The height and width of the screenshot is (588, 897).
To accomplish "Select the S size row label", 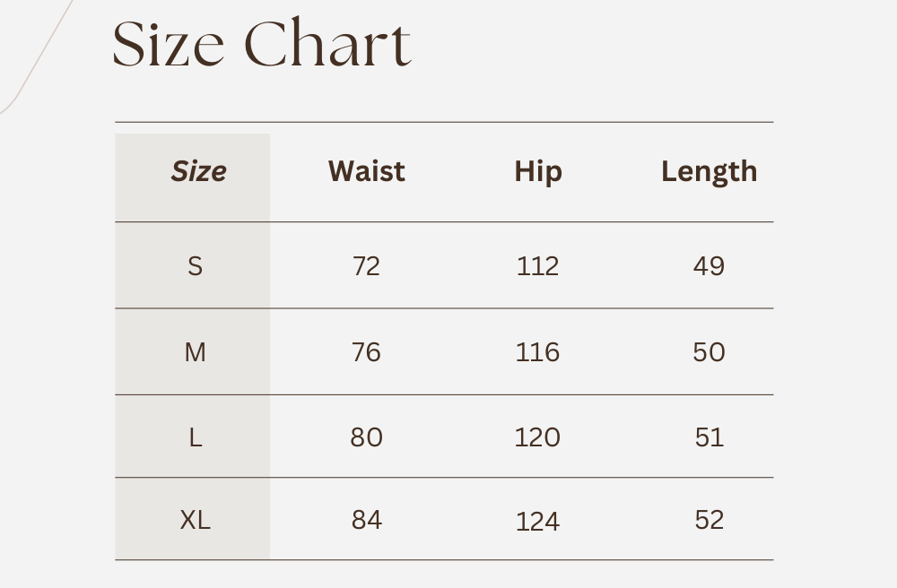I will click(x=196, y=266).
